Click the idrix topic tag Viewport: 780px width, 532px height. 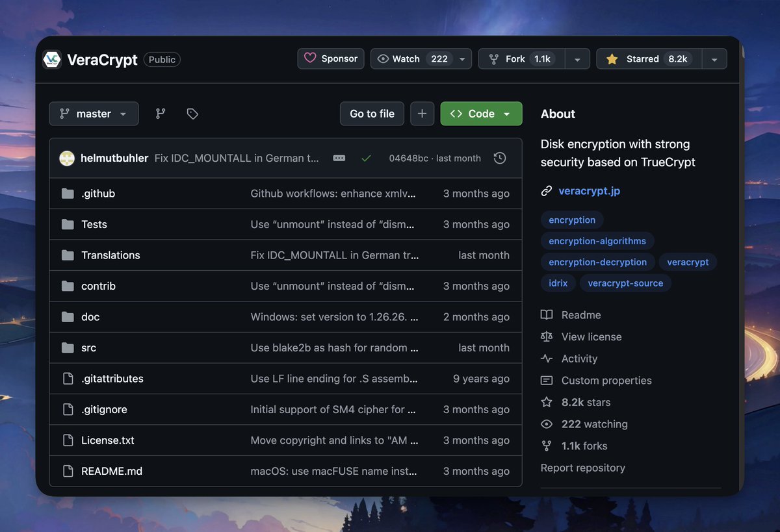(558, 283)
